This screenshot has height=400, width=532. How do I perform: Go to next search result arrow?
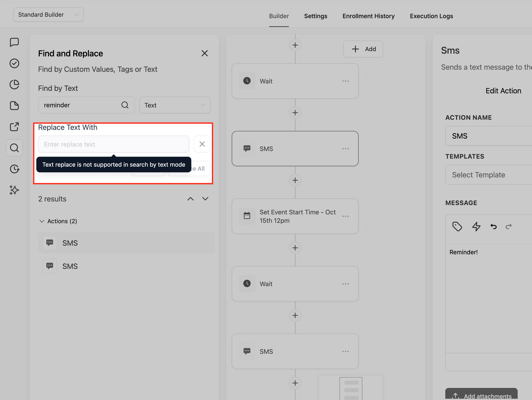[205, 199]
